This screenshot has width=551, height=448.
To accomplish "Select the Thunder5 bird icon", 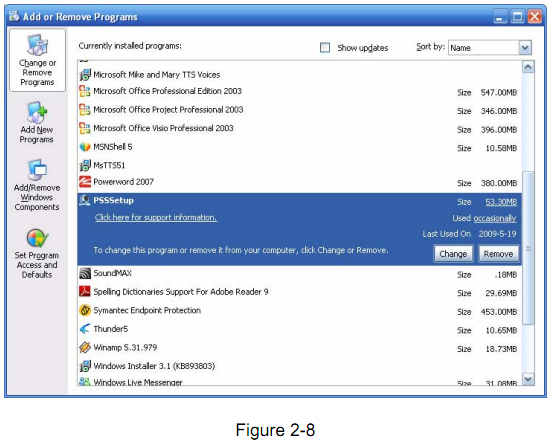I will coord(85,329).
